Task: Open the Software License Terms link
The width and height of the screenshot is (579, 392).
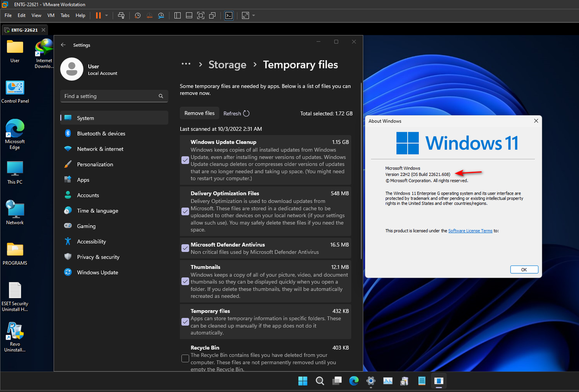Action: tap(470, 231)
